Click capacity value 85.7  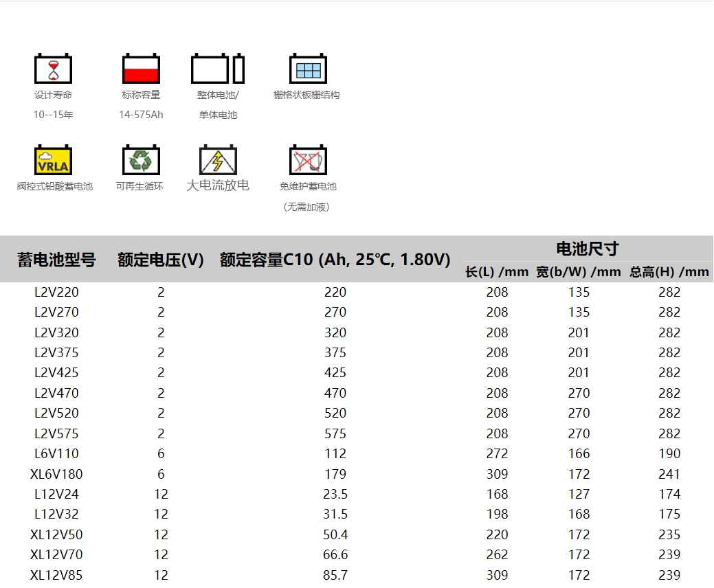tap(335, 575)
